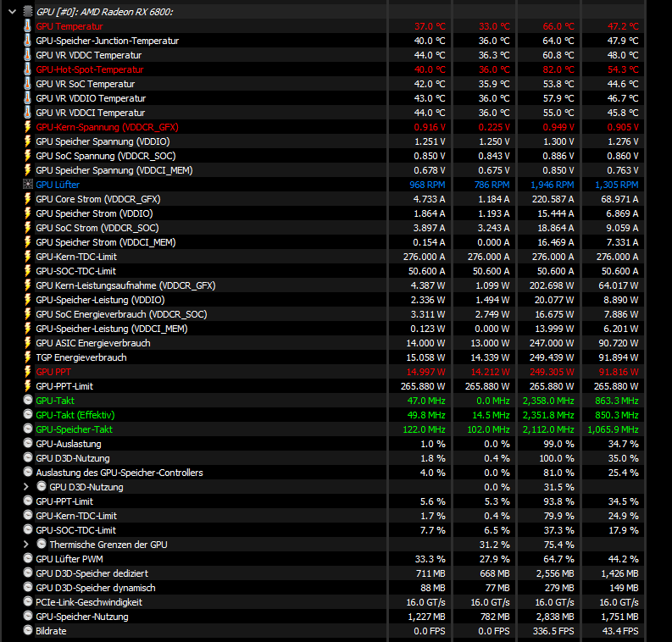Click thermometer icon of GPU VR VDDCI Temperatur
Screen dimensions: 672x642
pyautogui.click(x=27, y=113)
